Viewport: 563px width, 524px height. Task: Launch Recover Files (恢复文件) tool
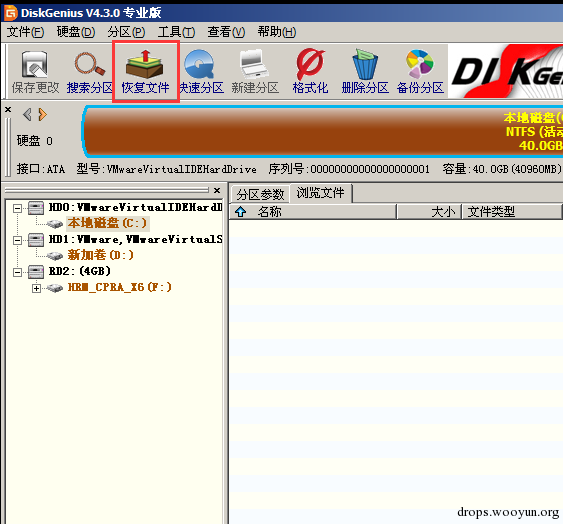[145, 72]
